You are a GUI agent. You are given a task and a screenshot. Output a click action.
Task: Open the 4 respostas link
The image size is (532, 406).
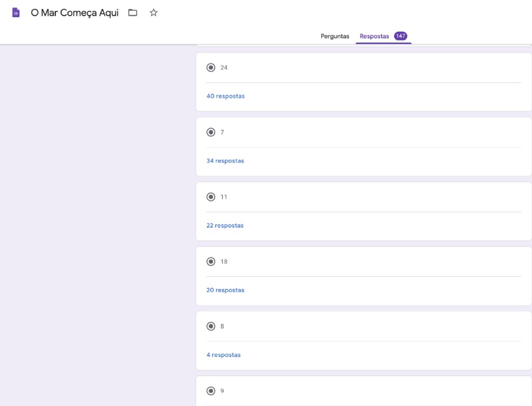pos(223,355)
